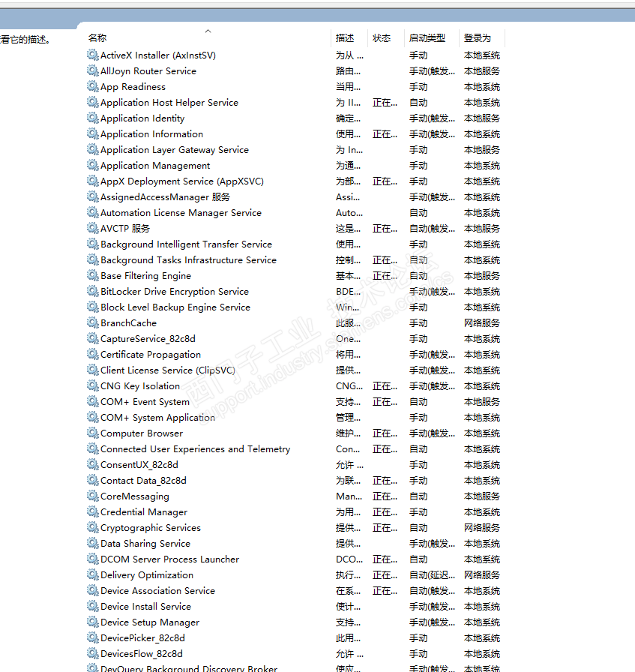Select the Background Intelligent Transfer Service icon
The image size is (635, 672).
tap(92, 244)
